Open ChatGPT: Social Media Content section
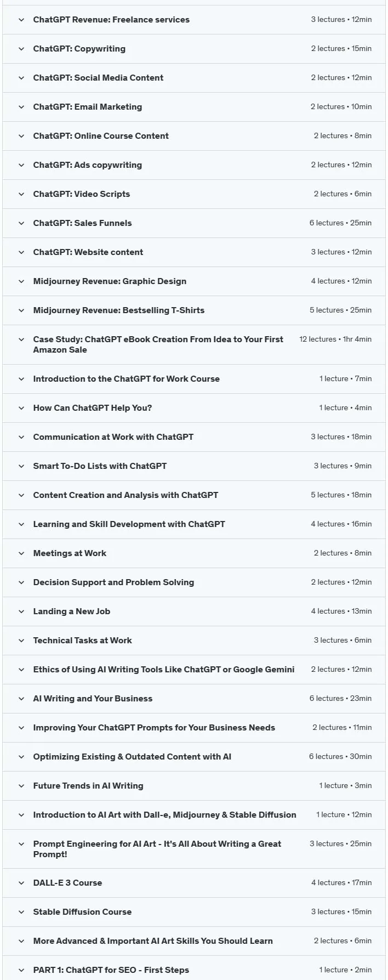 click(x=194, y=78)
